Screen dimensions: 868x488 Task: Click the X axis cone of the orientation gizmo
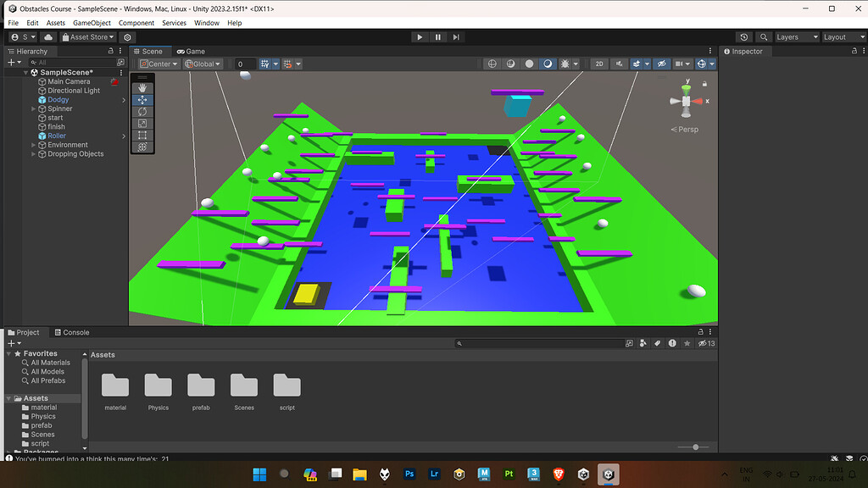(698, 102)
